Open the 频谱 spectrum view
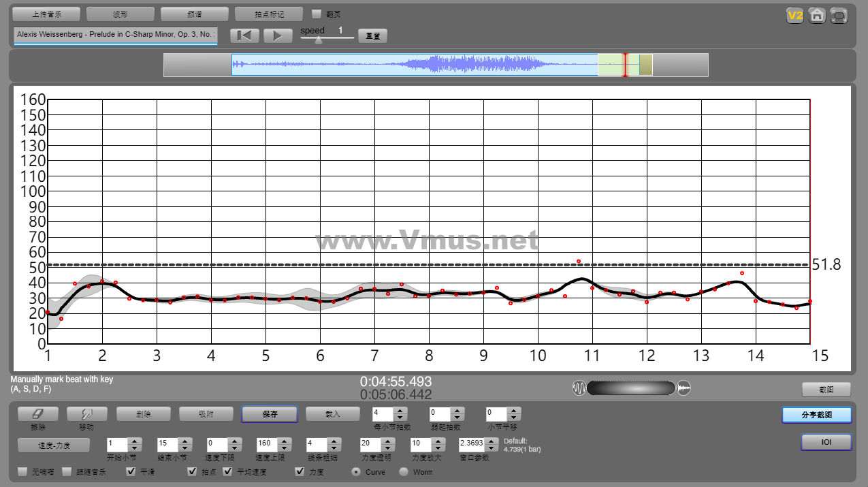868x487 pixels. [x=195, y=14]
